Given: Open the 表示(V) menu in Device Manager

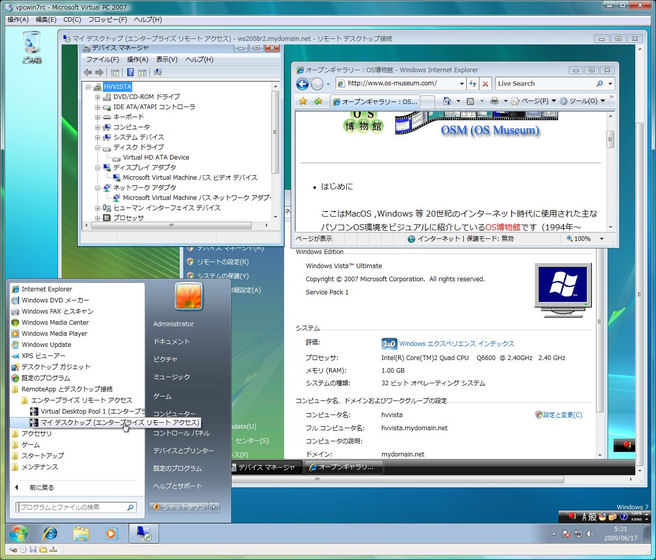Looking at the screenshot, I should tap(167, 60).
